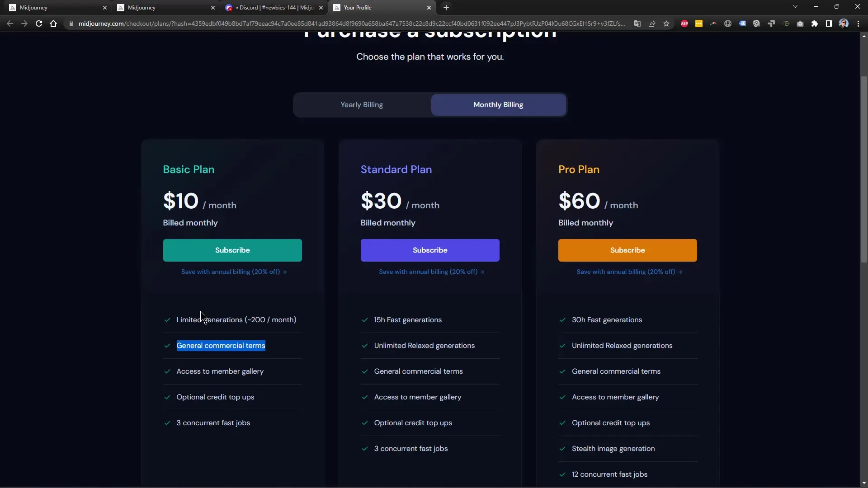868x488 pixels.
Task: Save with annual billing on Standard Plan
Action: (430, 271)
